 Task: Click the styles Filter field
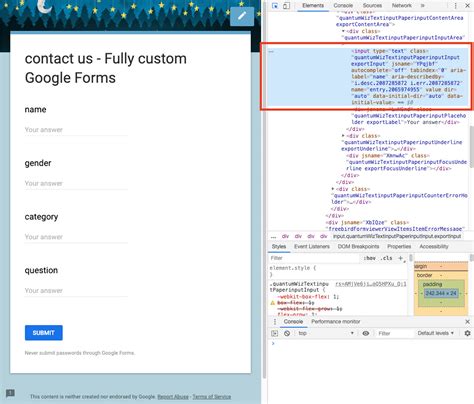click(313, 258)
